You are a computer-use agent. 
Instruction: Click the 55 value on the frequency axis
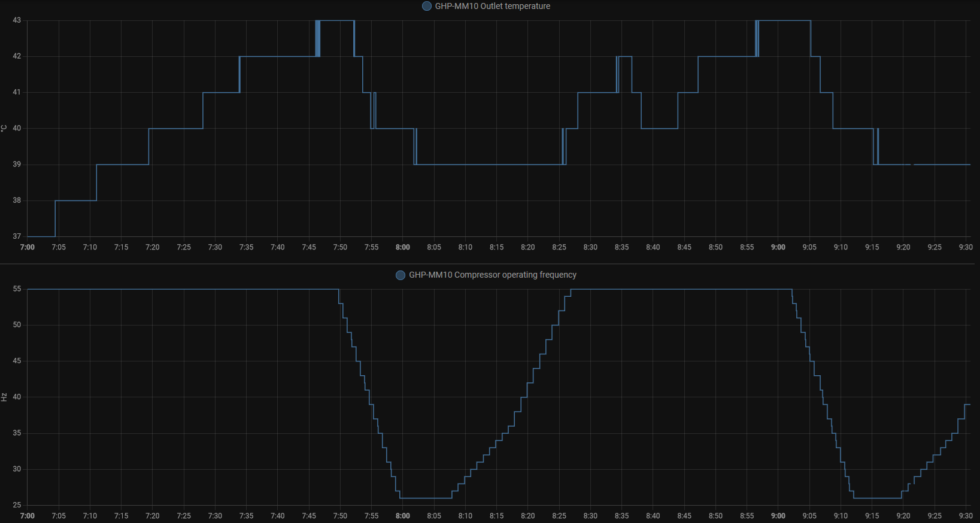tap(17, 289)
